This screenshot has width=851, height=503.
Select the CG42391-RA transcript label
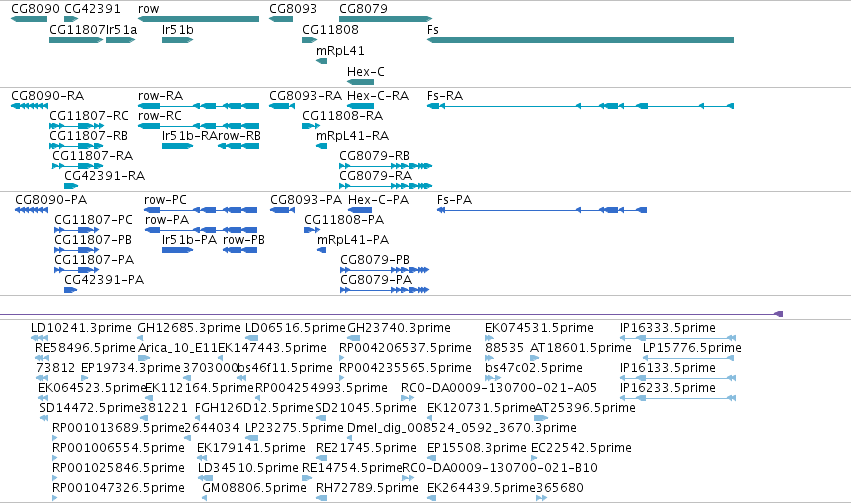point(105,176)
